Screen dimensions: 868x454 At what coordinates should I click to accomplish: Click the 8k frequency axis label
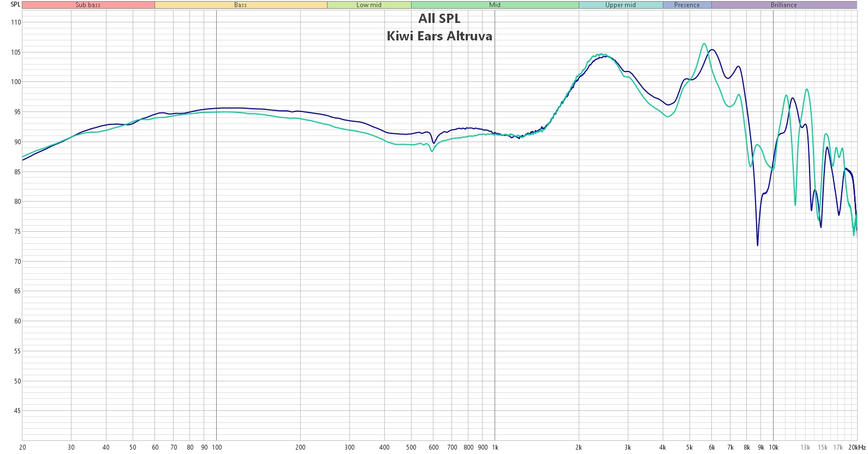[x=747, y=447]
